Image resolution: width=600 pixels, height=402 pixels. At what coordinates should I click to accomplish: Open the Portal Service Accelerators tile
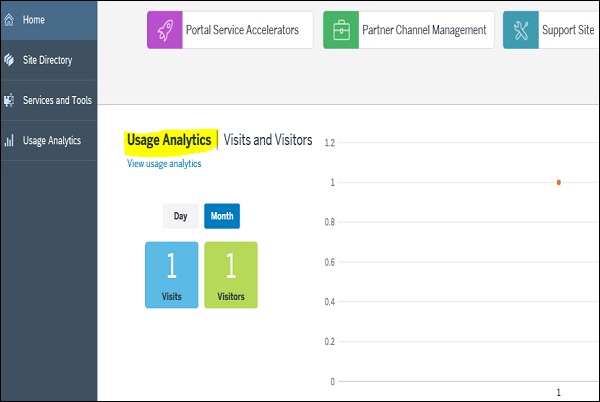tap(245, 30)
